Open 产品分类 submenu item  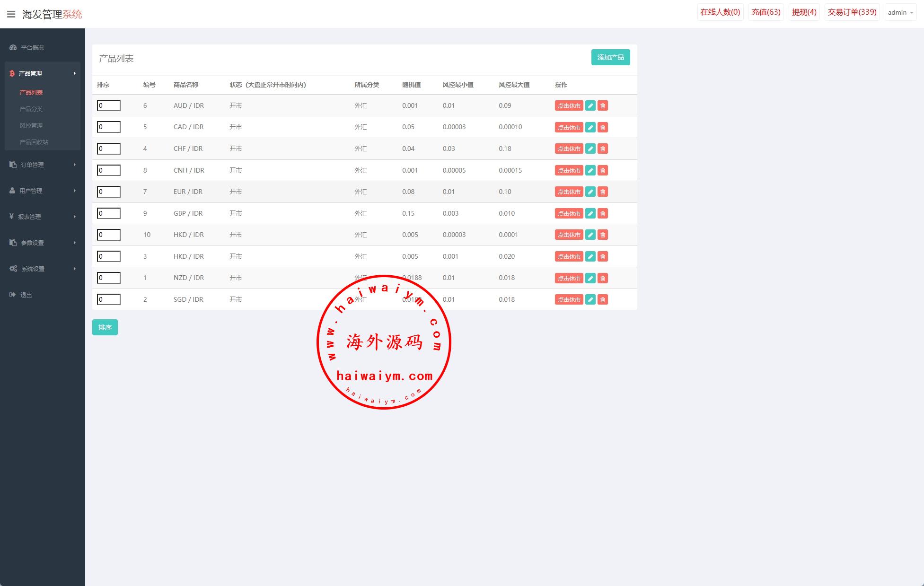pyautogui.click(x=31, y=109)
